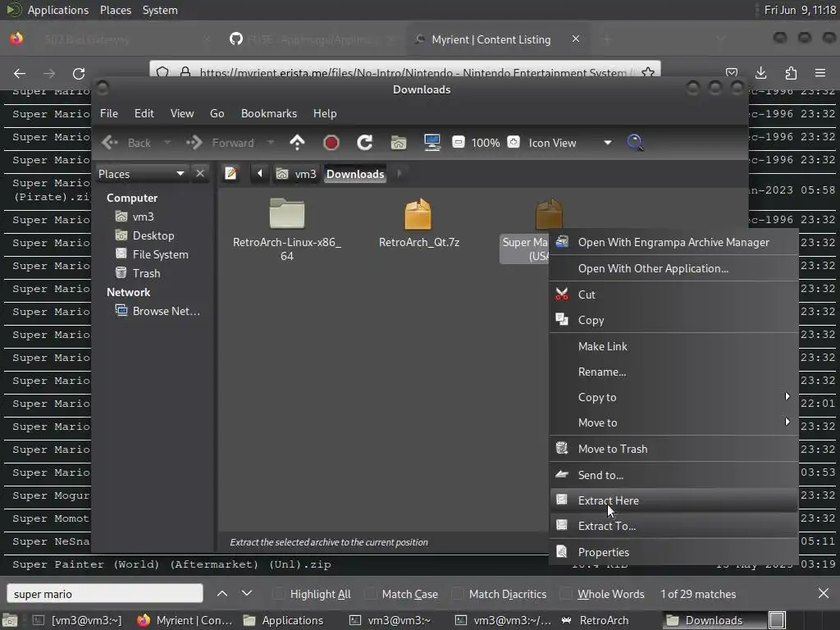Click Copy in the context menu
840x630 pixels.
tap(673, 321)
